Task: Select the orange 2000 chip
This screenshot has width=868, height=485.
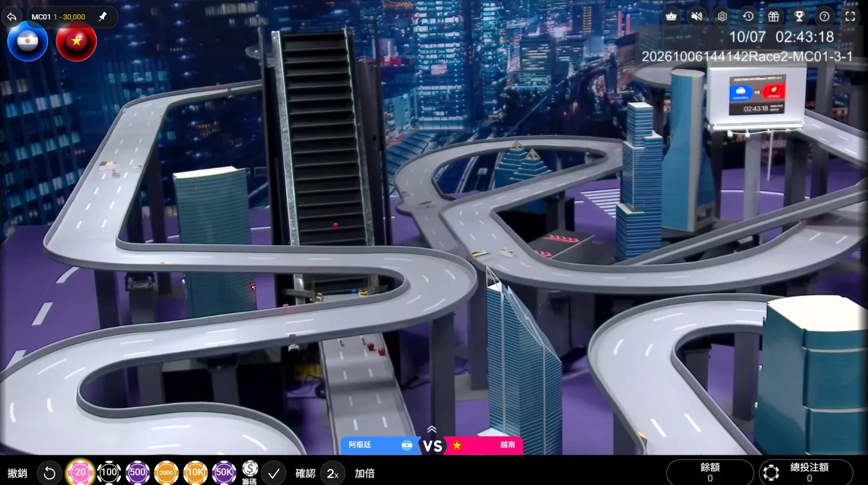Action: (x=166, y=472)
